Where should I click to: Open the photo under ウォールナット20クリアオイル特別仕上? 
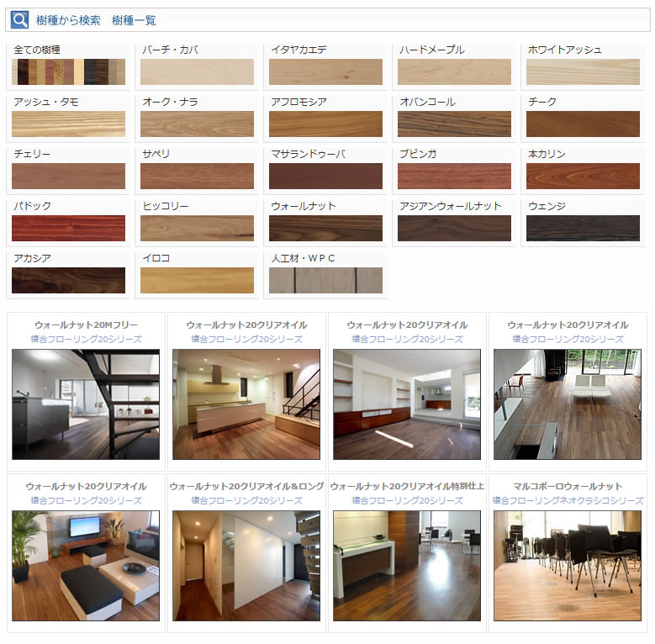click(x=407, y=566)
